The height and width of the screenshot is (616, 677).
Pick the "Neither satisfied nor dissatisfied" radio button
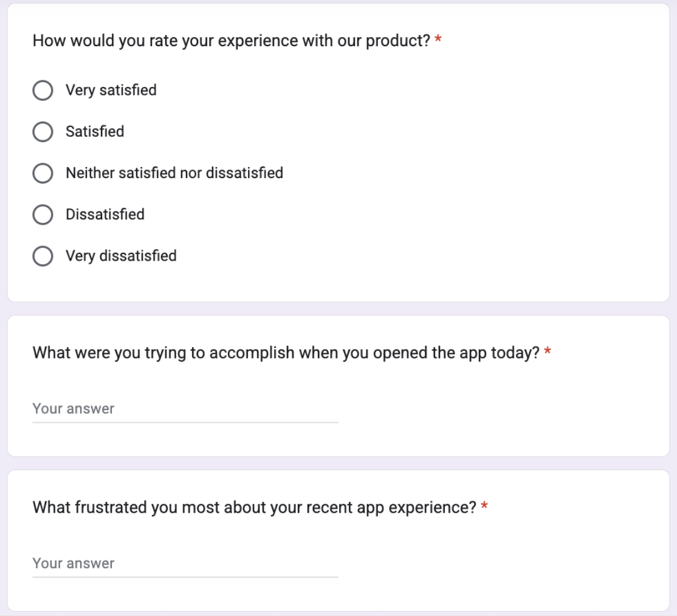point(43,173)
